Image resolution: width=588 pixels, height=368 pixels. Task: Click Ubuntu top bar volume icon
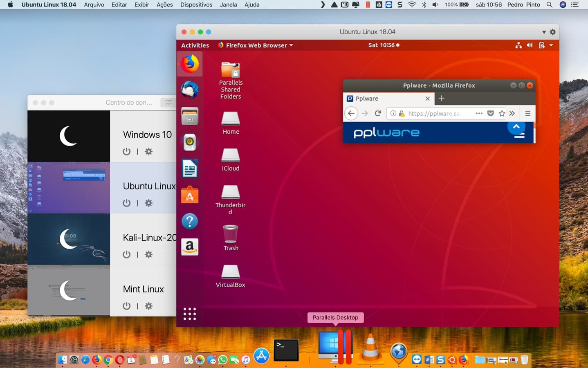point(530,45)
